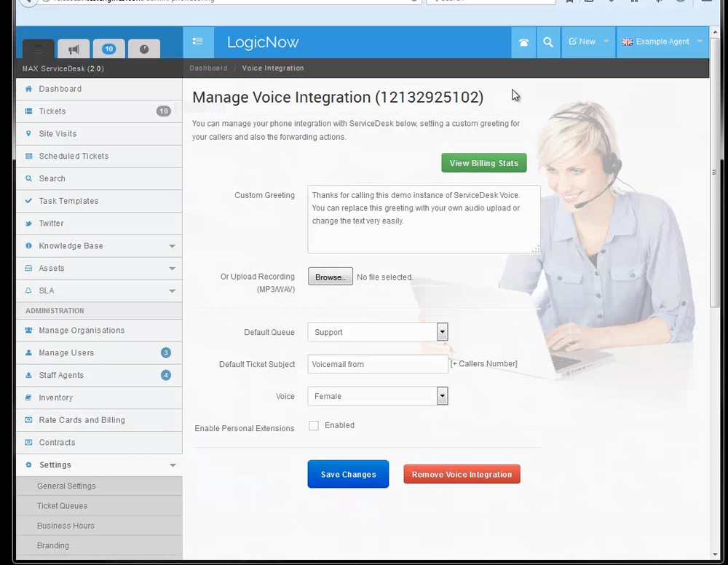Viewport: 728px width, 565px height.
Task: Click Remove Voice Integration
Action: (x=462, y=475)
